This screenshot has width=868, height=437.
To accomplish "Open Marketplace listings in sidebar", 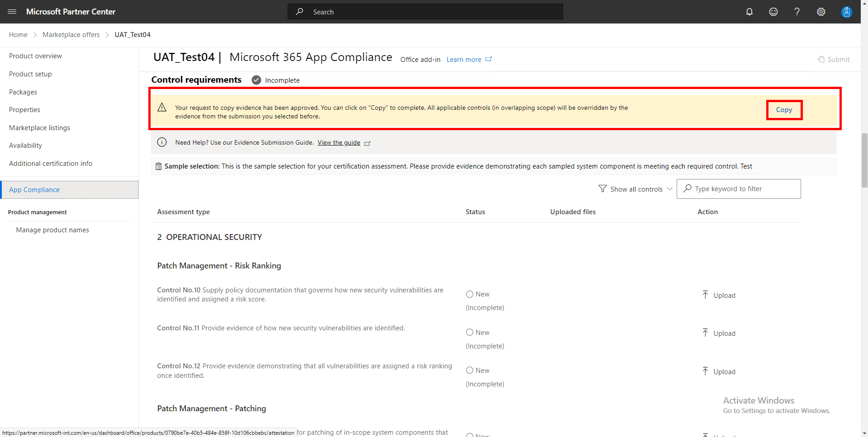I will click(39, 128).
